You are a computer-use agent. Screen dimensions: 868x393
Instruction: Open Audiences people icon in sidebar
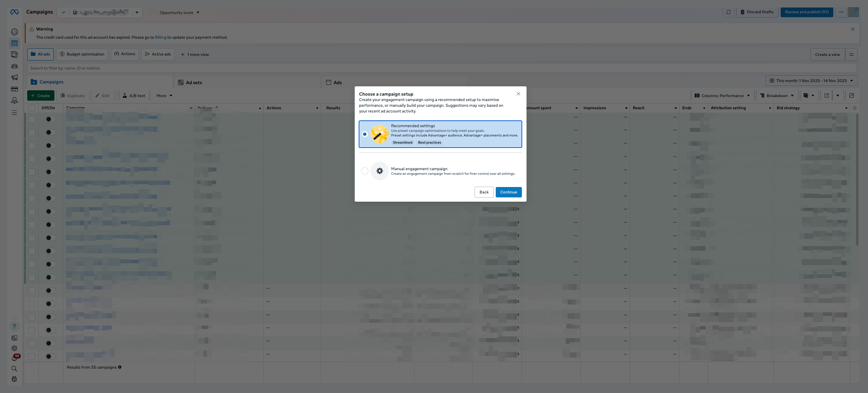[14, 66]
